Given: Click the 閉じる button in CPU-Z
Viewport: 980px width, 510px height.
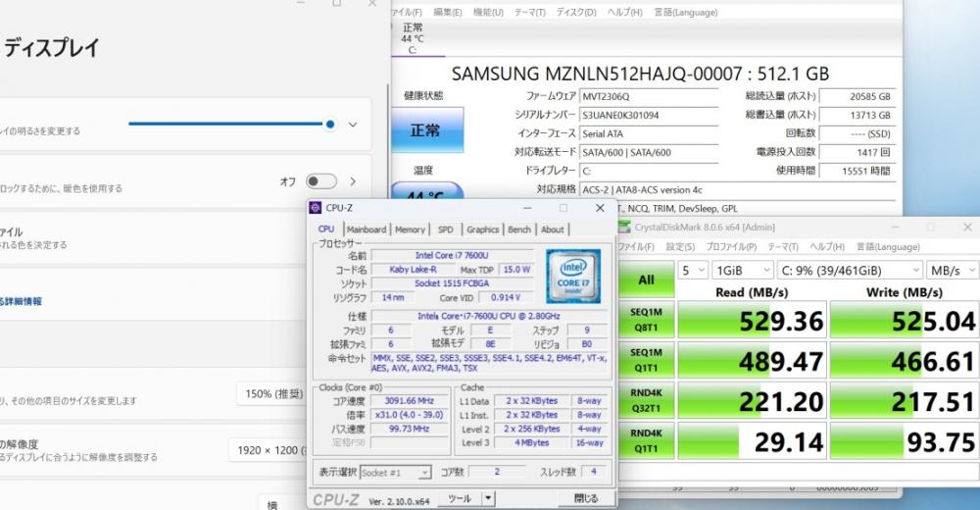Looking at the screenshot, I should [x=586, y=499].
